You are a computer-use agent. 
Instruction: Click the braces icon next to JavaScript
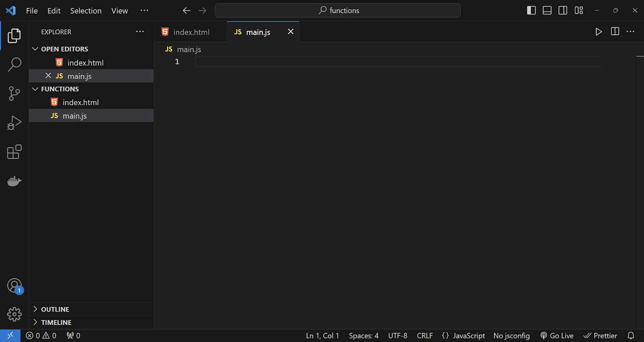coord(445,336)
